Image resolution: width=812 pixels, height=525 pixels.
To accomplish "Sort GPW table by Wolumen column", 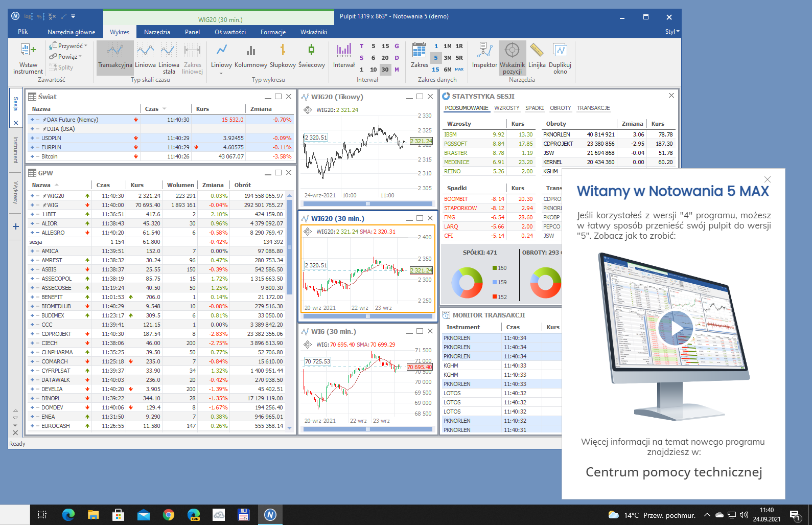I will click(180, 185).
